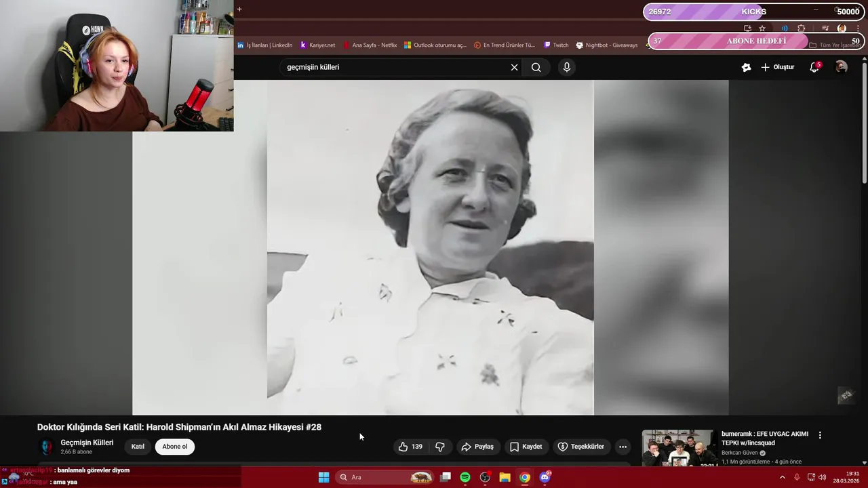The height and width of the screenshot is (488, 868).
Task: Open the Kariyer.net bookmark
Action: coord(318,45)
